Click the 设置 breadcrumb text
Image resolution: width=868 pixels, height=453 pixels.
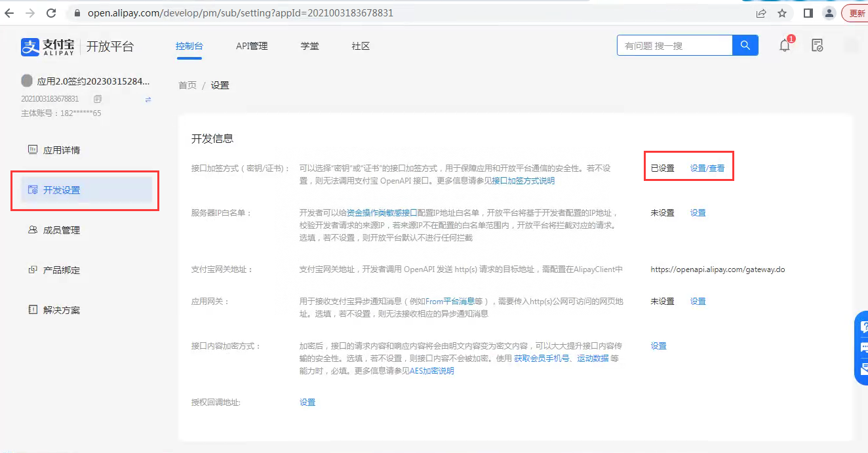(x=220, y=85)
